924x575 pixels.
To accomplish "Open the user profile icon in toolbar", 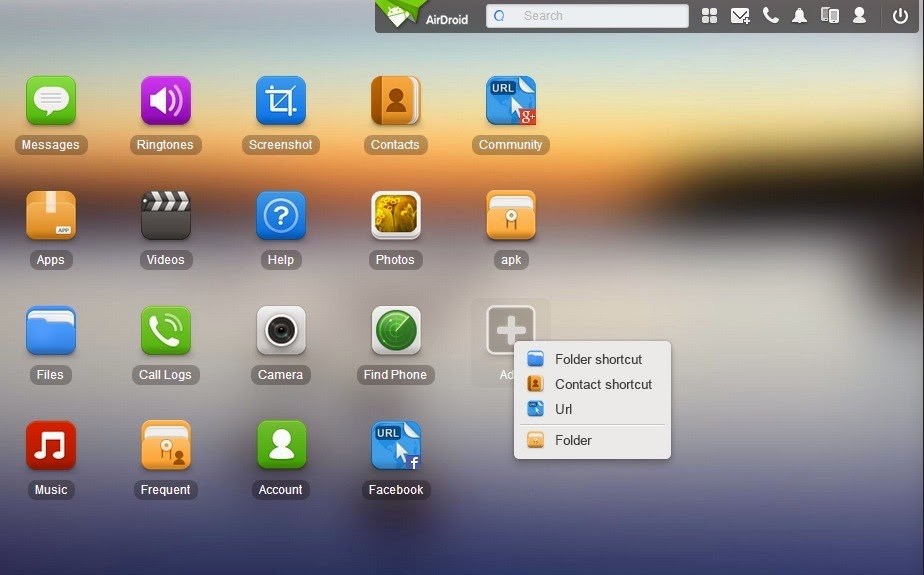I will click(x=859, y=15).
